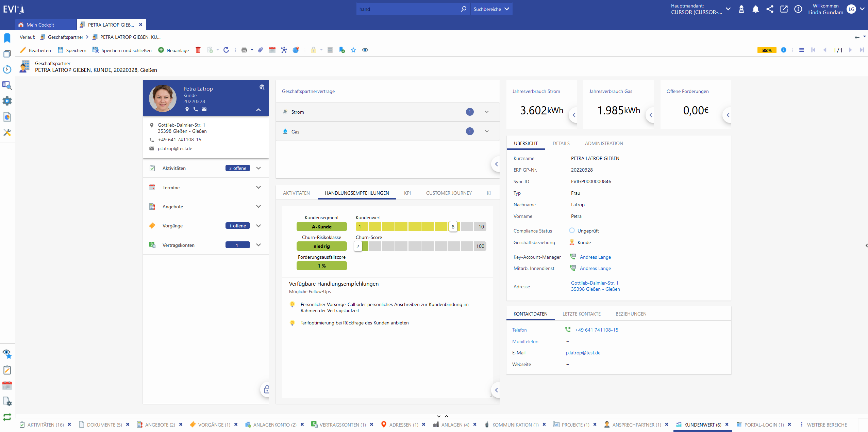This screenshot has width=868, height=432.
Task: Switch to the Customer Journey tab
Action: pyautogui.click(x=449, y=193)
